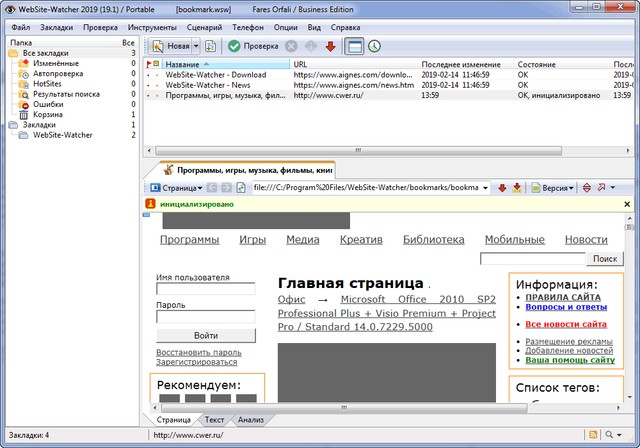Click the clock schedule icon in toolbar

[x=374, y=46]
